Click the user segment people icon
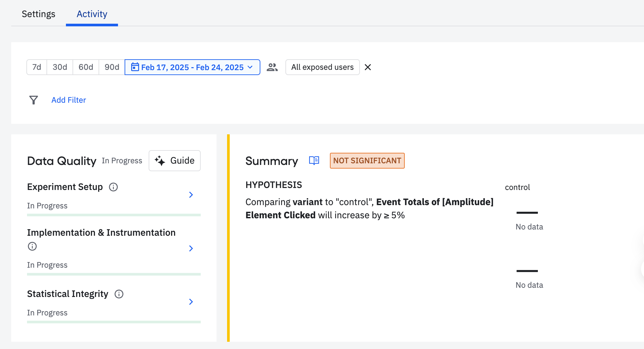The image size is (644, 349). coord(272,67)
